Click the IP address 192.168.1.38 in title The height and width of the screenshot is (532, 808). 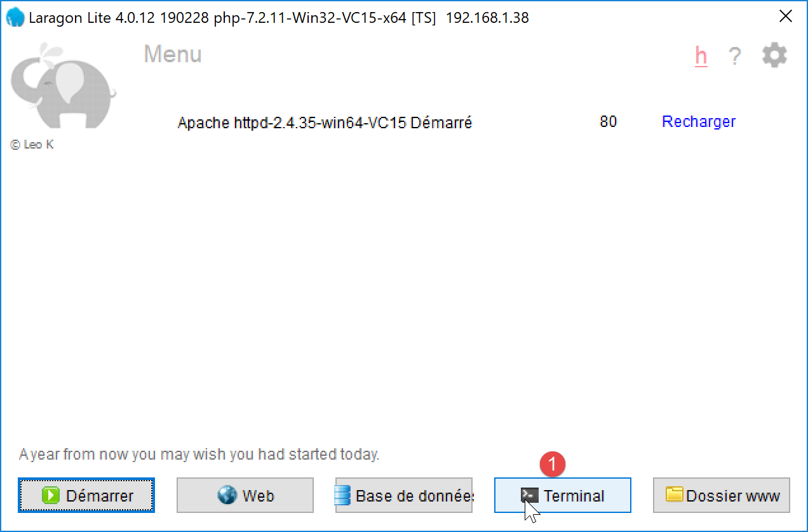tap(487, 18)
